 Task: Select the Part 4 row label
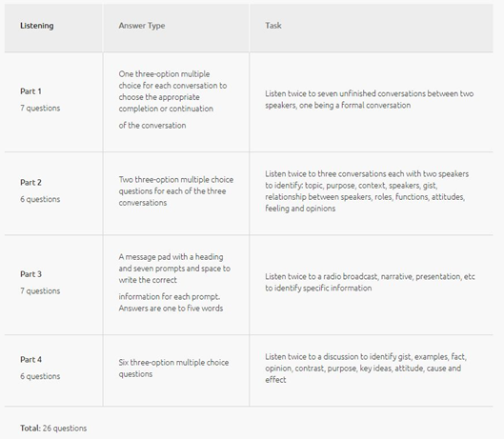pos(30,359)
